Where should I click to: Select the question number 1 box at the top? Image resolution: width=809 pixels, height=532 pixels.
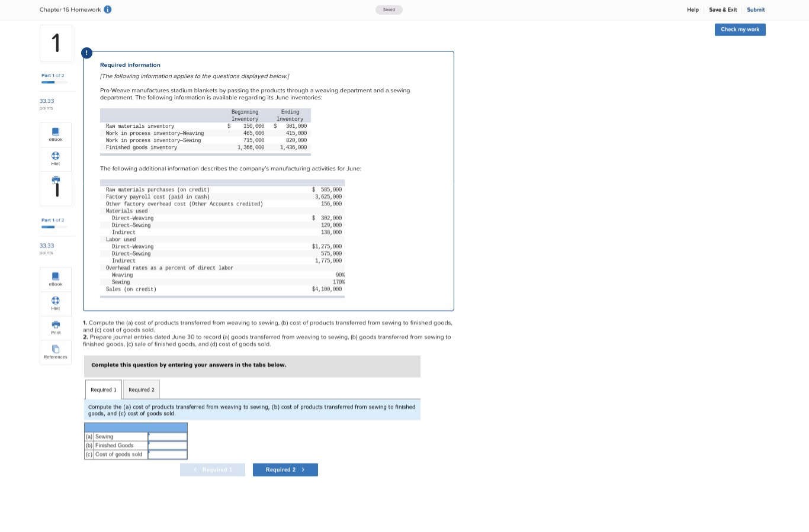56,43
